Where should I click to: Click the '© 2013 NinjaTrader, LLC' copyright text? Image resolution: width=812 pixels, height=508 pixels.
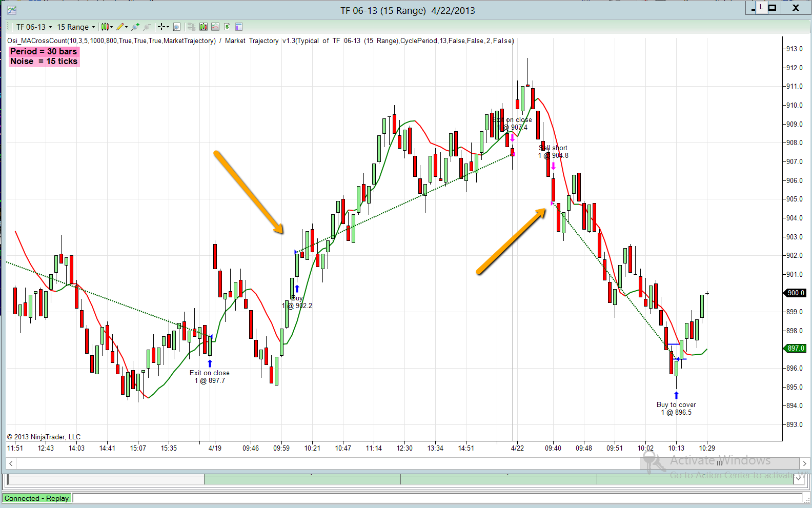coord(44,437)
